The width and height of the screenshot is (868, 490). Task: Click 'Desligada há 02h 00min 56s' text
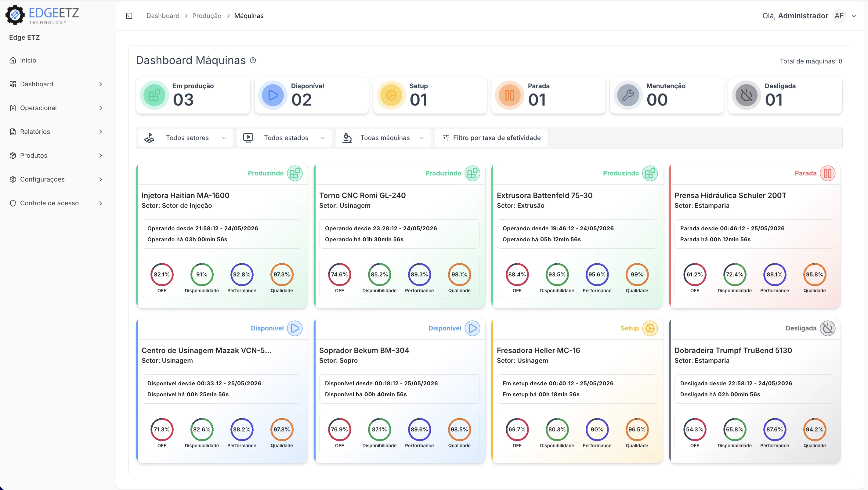(x=720, y=395)
